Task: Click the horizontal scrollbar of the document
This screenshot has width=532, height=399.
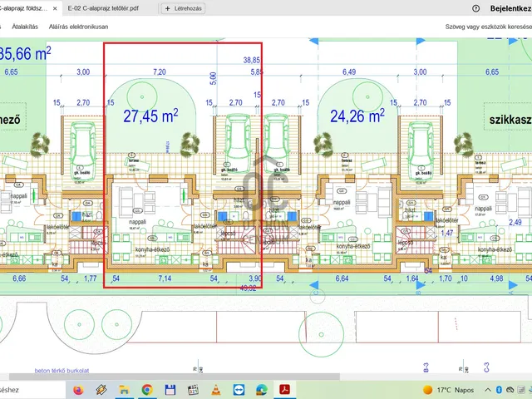Action: pyautogui.click(x=175, y=377)
